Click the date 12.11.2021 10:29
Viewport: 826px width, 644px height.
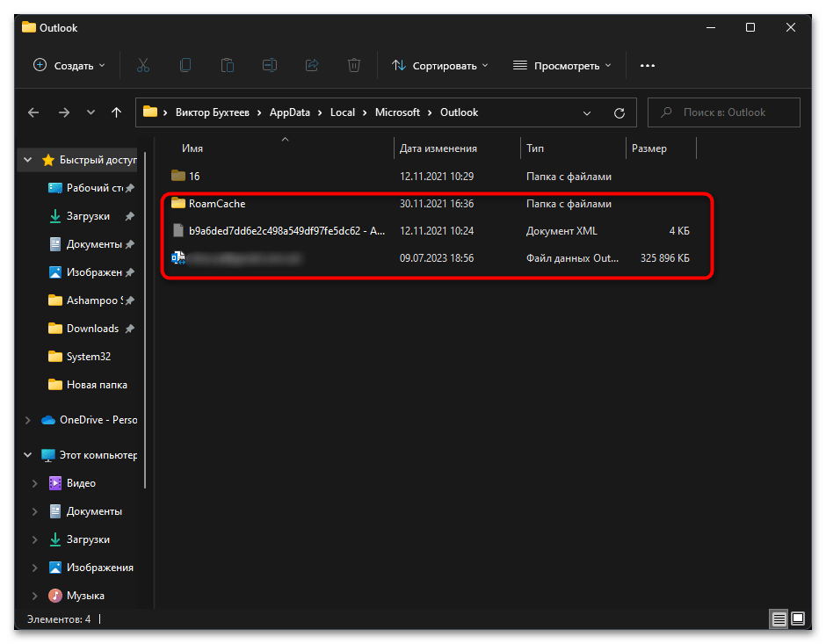(437, 176)
